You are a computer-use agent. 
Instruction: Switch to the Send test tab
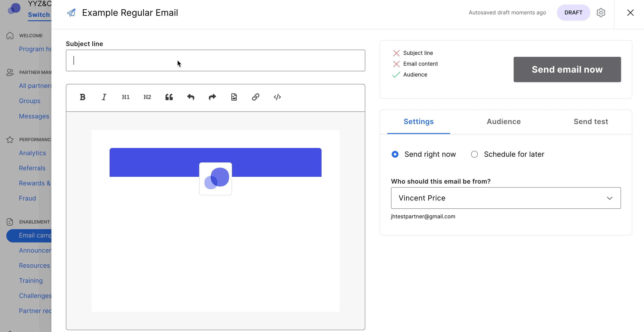[x=591, y=122]
